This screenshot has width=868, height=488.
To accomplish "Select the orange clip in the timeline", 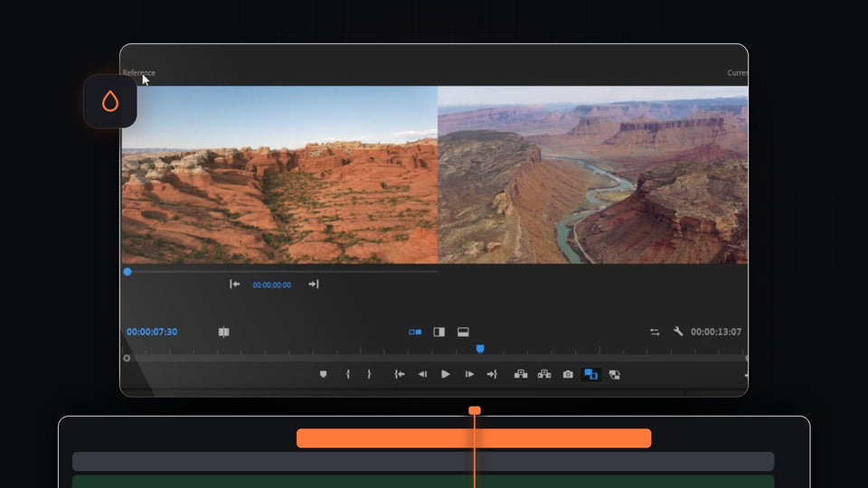I will click(474, 438).
